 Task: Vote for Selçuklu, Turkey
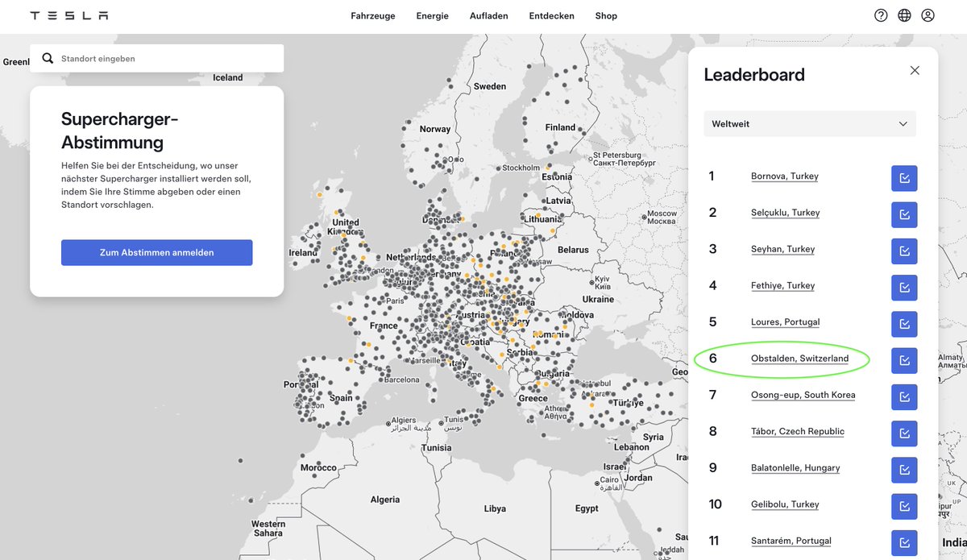tap(904, 214)
